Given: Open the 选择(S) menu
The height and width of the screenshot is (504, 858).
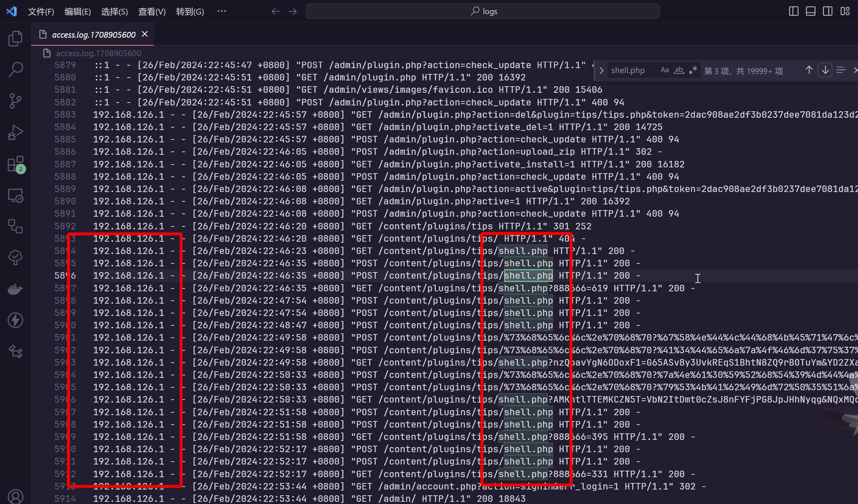Looking at the screenshot, I should tap(114, 12).
